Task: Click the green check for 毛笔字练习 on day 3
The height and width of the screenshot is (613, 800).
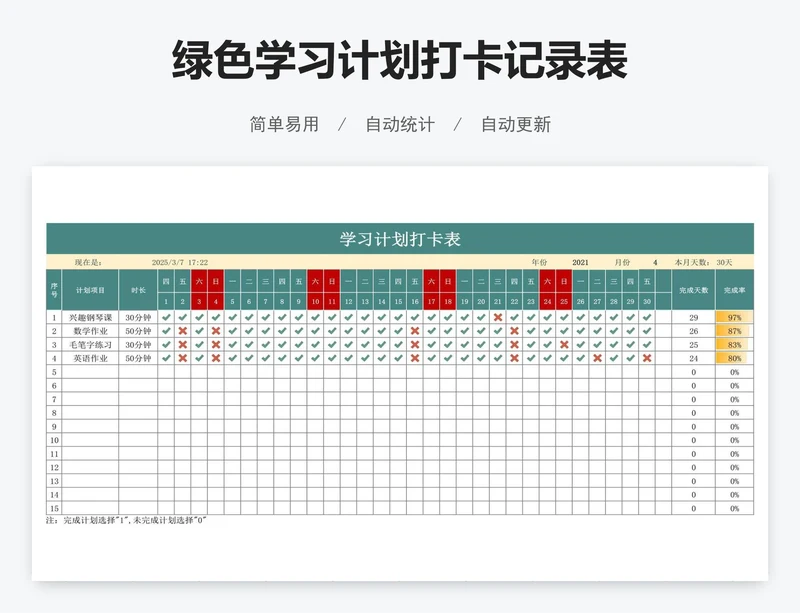Action: point(199,345)
